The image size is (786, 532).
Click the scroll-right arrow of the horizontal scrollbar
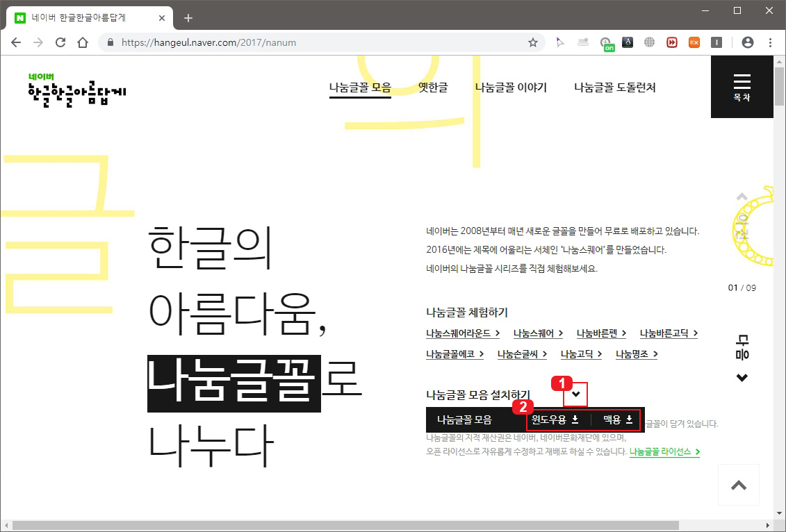(768, 526)
